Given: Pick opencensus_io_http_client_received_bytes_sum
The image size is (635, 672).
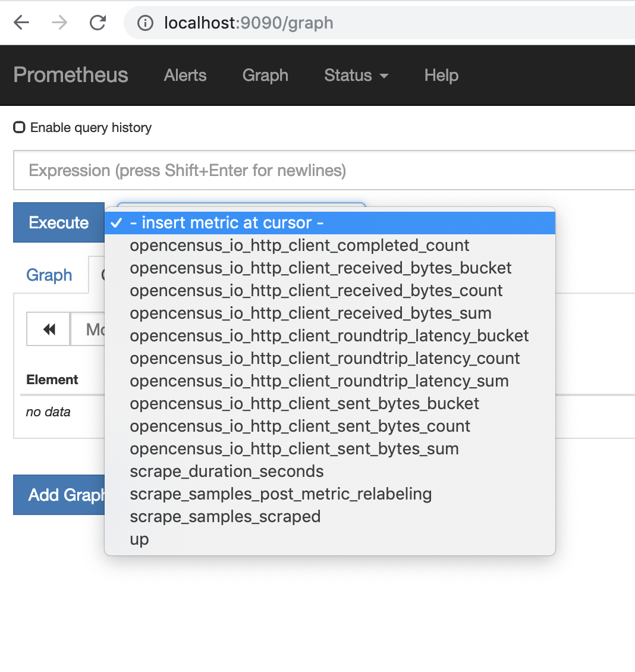Looking at the screenshot, I should [330, 313].
